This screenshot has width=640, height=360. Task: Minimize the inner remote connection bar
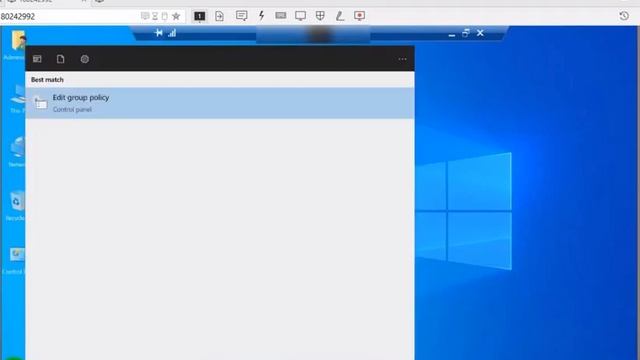451,34
